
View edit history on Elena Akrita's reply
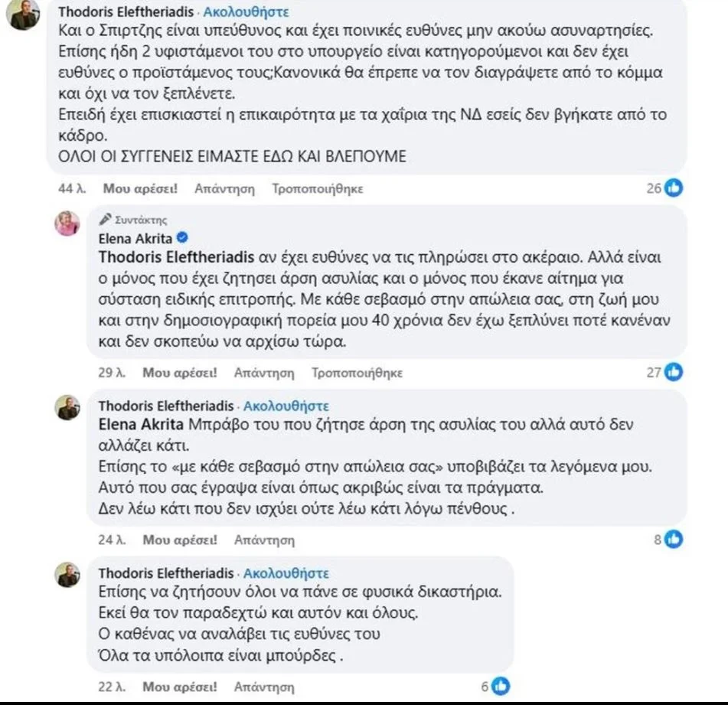(357, 373)
